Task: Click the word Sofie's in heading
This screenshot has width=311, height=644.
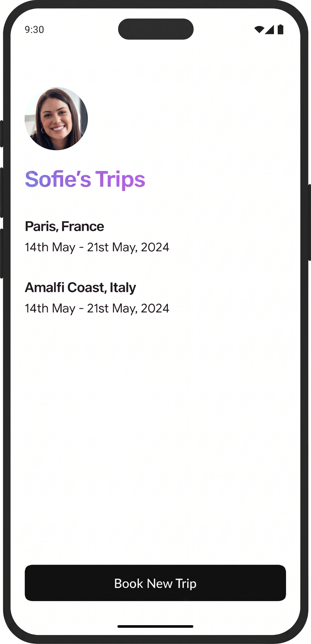Action: pyautogui.click(x=58, y=179)
